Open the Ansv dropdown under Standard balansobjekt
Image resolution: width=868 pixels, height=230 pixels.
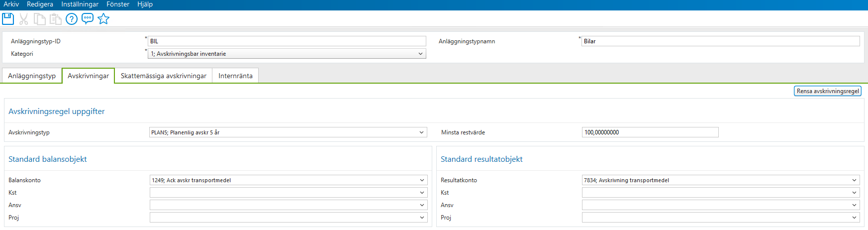(x=288, y=205)
